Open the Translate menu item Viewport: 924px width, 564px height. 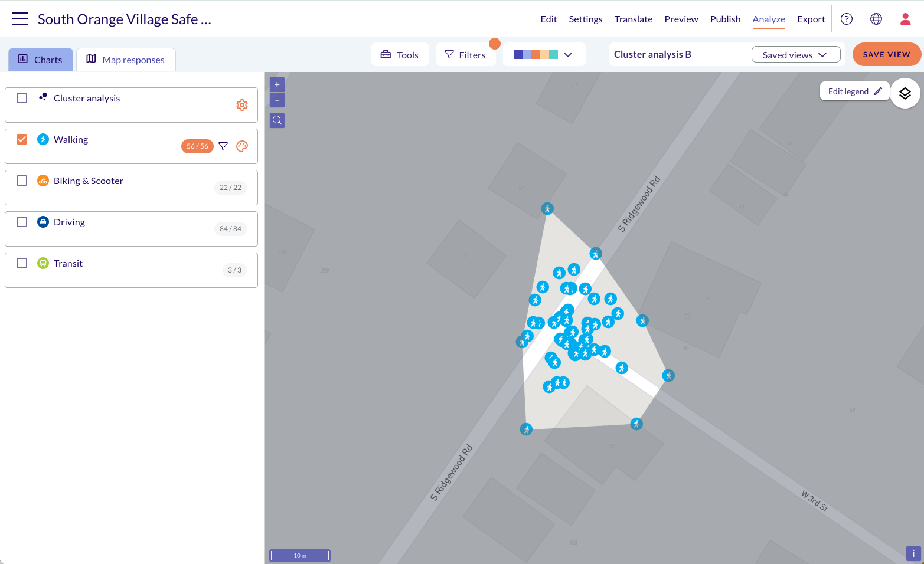coord(634,19)
